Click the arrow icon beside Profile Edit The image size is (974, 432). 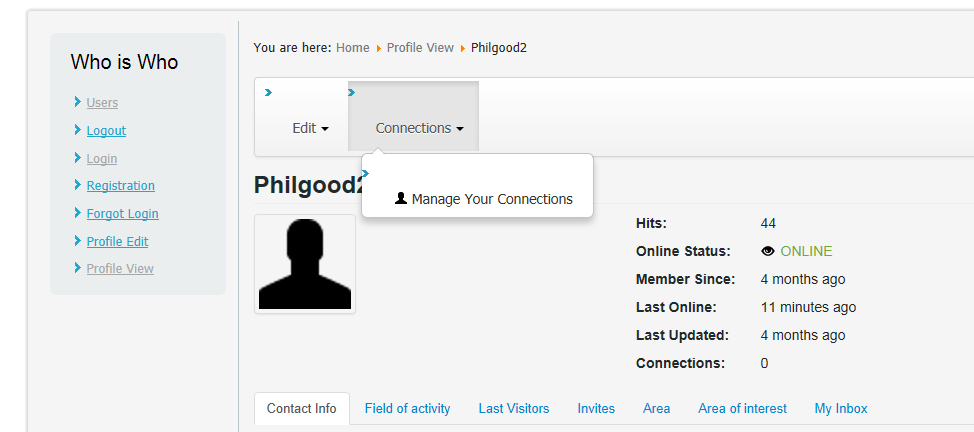point(78,241)
